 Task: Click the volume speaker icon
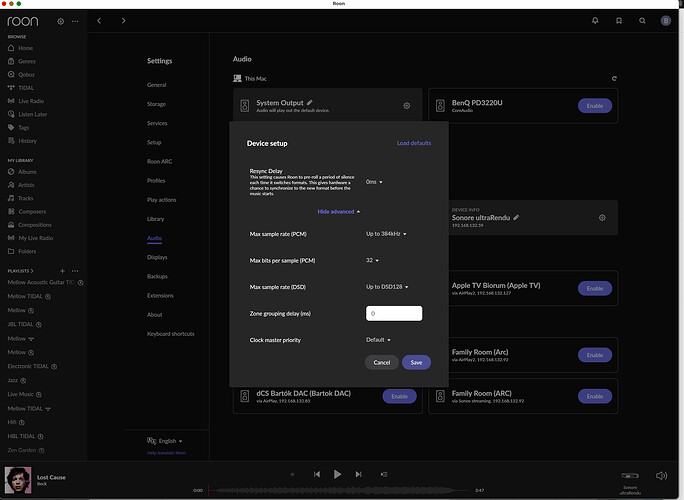pyautogui.click(x=661, y=475)
